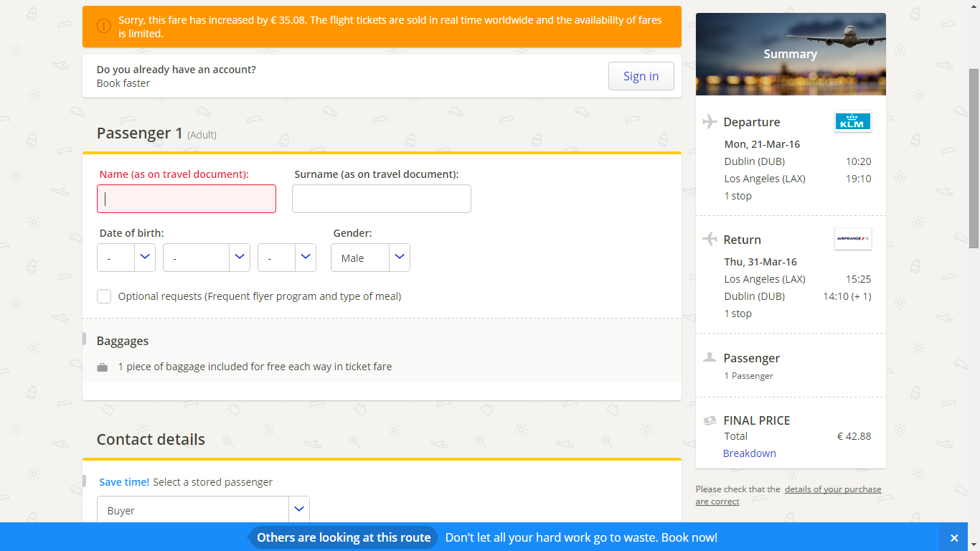This screenshot has width=980, height=551.
Task: Click the Passenger person icon in summary
Action: click(x=710, y=357)
